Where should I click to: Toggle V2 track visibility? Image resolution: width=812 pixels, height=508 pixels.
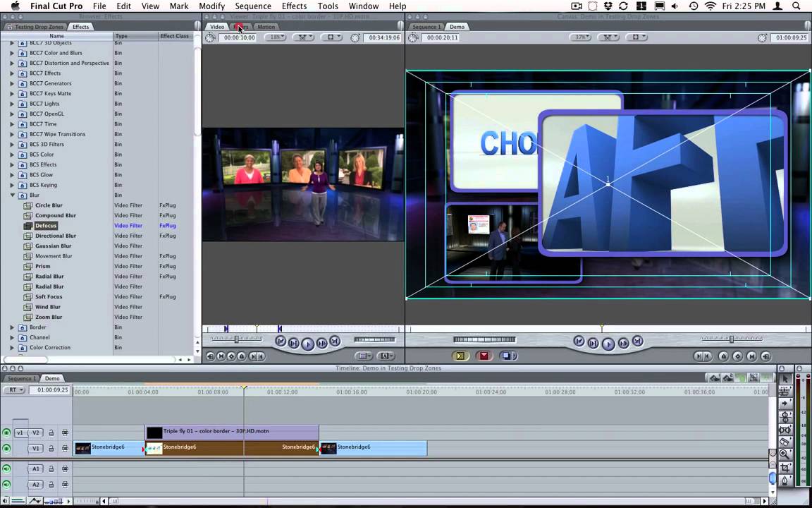6,433
